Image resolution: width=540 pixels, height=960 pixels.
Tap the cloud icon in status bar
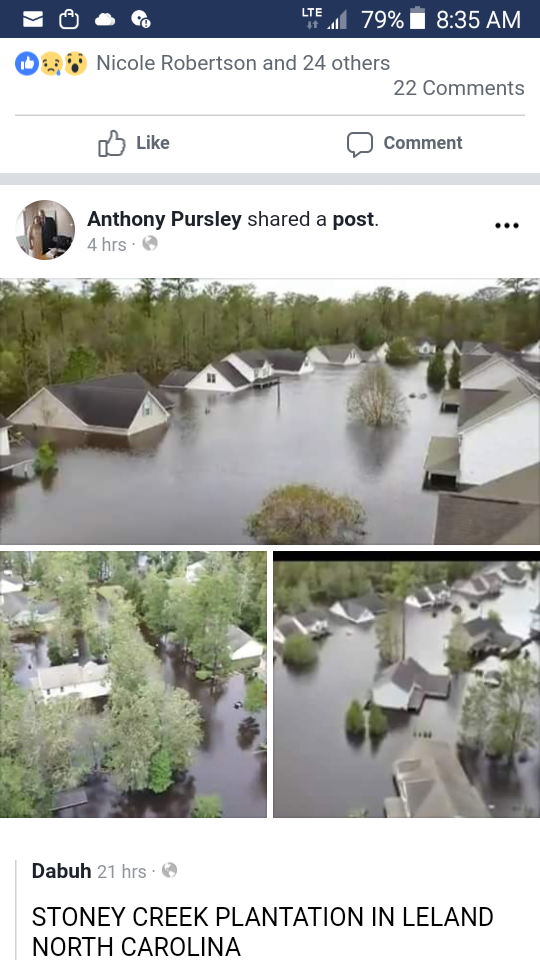(105, 20)
